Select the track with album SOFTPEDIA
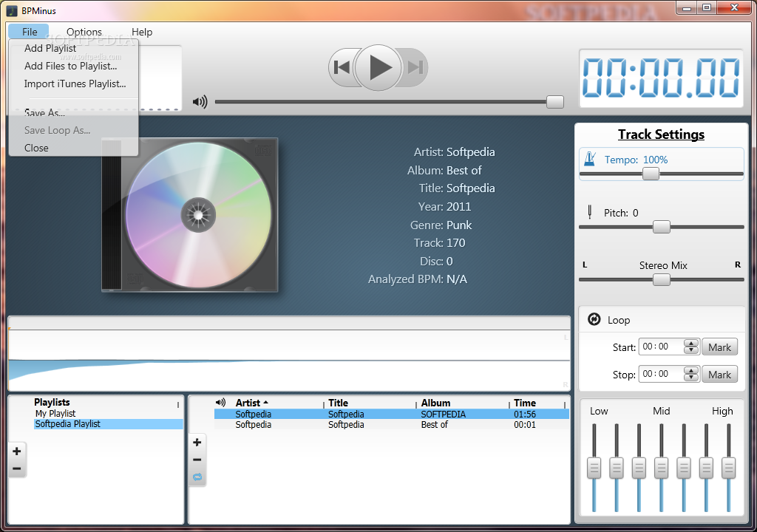The width and height of the screenshot is (757, 532). point(392,415)
